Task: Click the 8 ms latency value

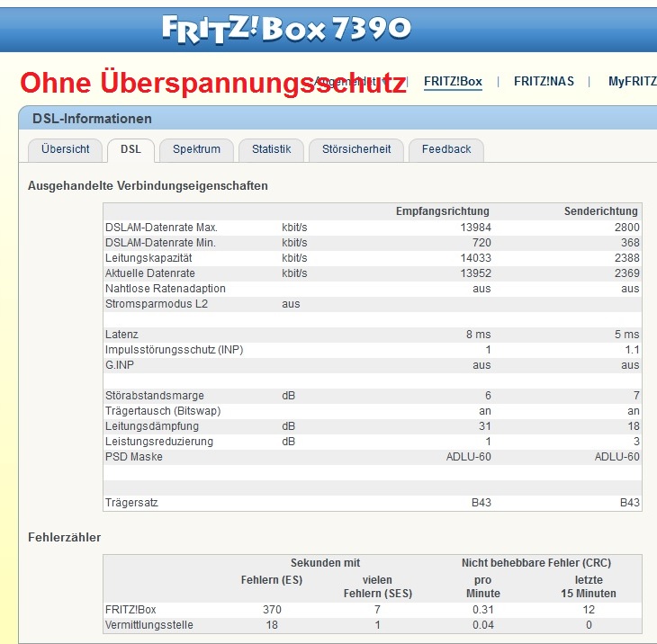Action: (478, 335)
